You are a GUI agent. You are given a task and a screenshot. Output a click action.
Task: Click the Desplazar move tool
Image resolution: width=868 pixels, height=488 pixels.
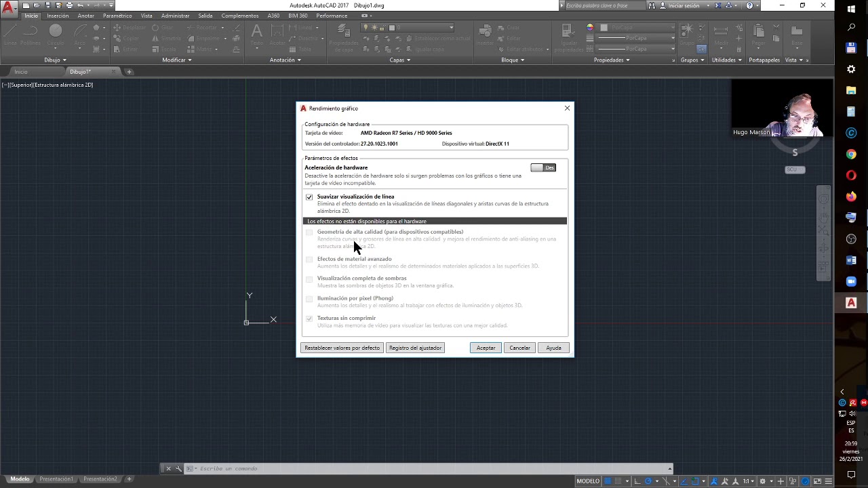point(129,28)
